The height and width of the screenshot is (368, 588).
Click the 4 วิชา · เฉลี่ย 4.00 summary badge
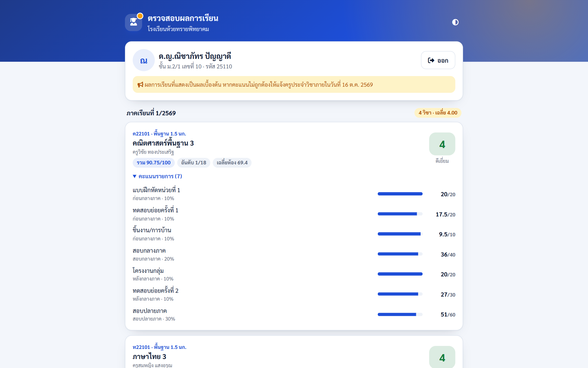pos(438,113)
